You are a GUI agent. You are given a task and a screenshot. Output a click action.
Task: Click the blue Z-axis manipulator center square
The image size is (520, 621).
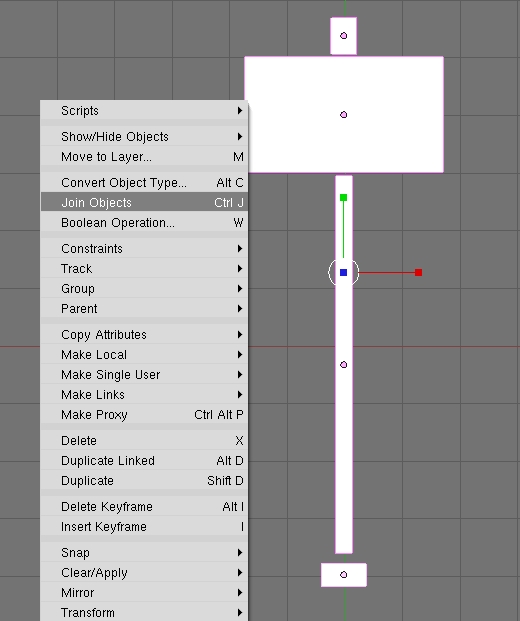(x=343, y=272)
